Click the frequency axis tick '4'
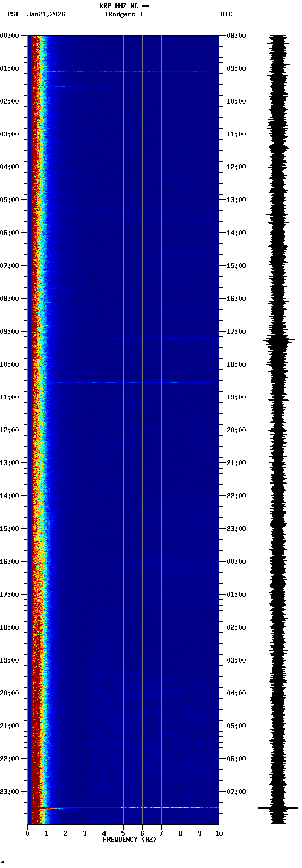Viewport: 302px width, 868px height. (x=104, y=833)
